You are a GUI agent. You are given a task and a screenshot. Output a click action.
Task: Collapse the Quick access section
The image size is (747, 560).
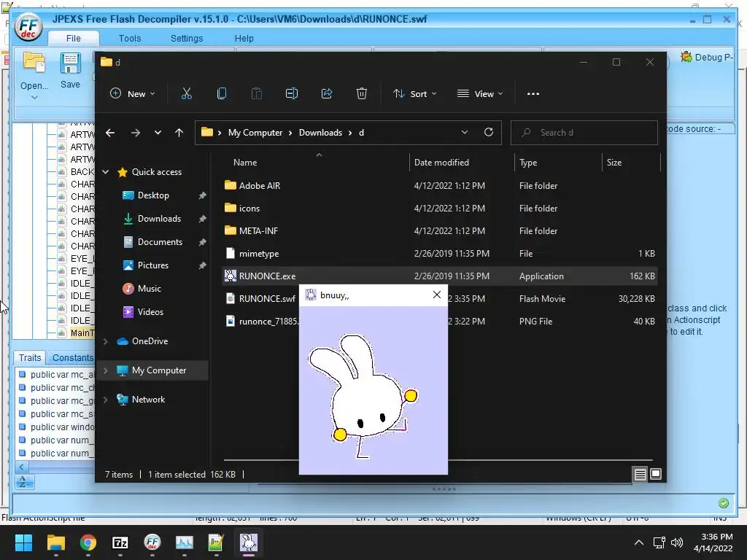(106, 172)
